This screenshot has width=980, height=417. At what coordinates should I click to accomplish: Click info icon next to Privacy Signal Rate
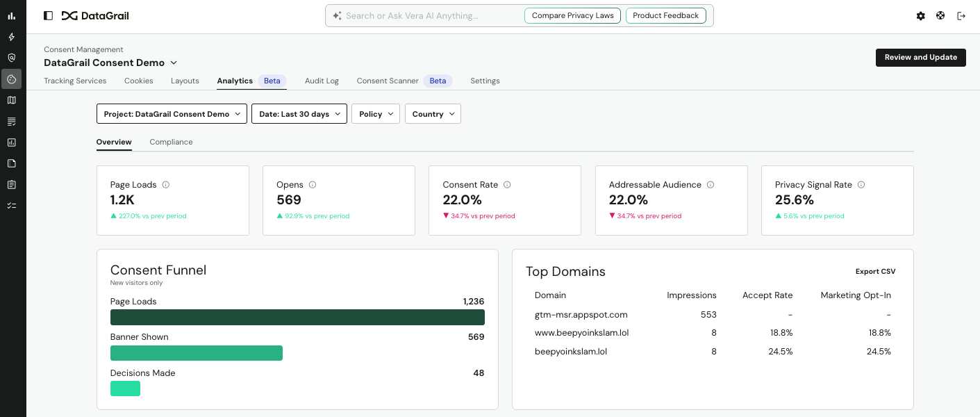click(861, 185)
